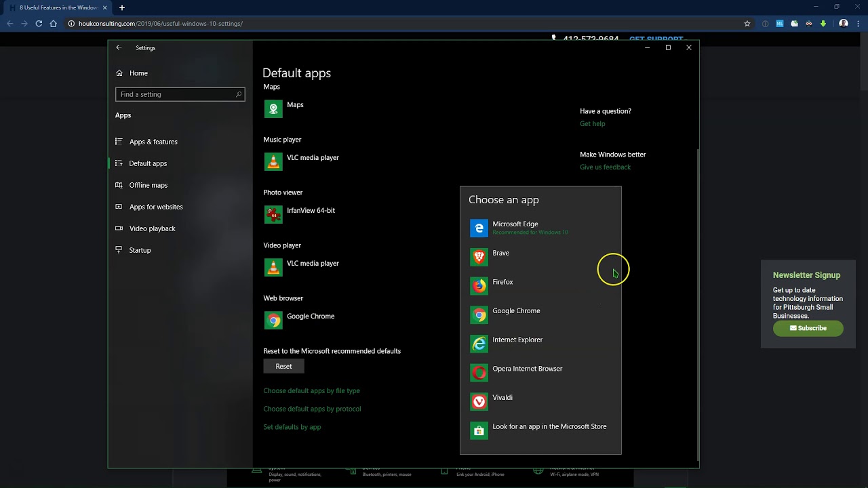This screenshot has width=868, height=488.
Task: Choose the Opera Internet Browser icon
Action: [479, 373]
